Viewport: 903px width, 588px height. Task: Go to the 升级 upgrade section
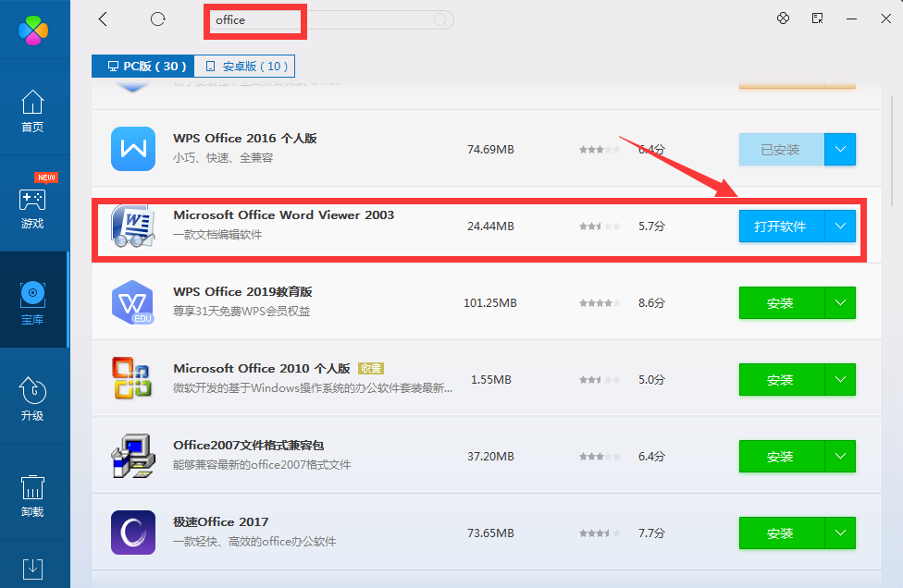coord(32,399)
